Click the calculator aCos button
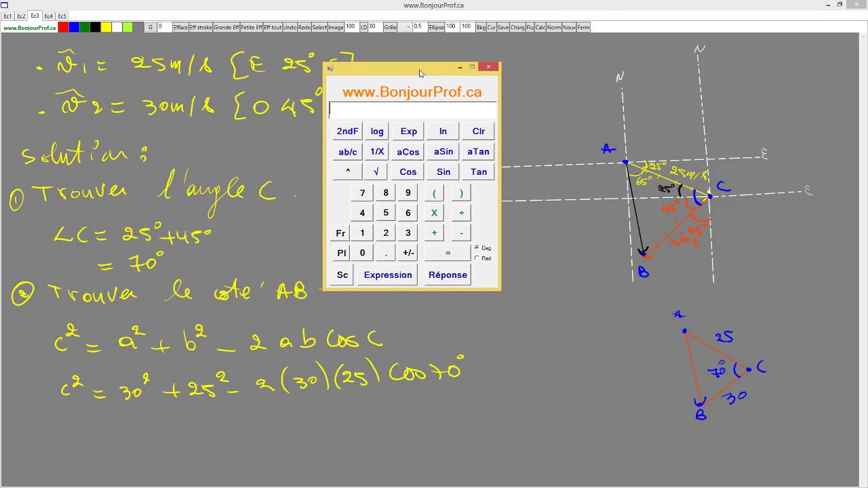The width and height of the screenshot is (868, 488). click(x=408, y=152)
